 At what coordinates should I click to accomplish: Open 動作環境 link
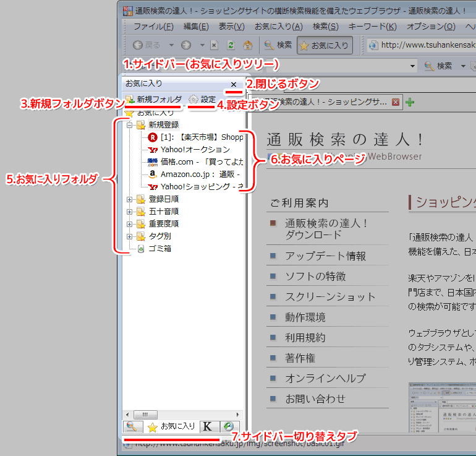[305, 317]
